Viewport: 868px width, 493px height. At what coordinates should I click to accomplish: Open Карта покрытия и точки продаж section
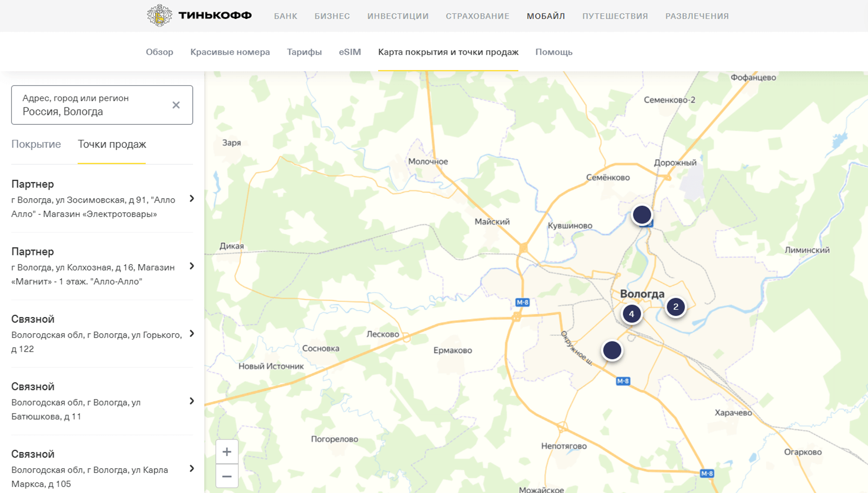click(448, 52)
